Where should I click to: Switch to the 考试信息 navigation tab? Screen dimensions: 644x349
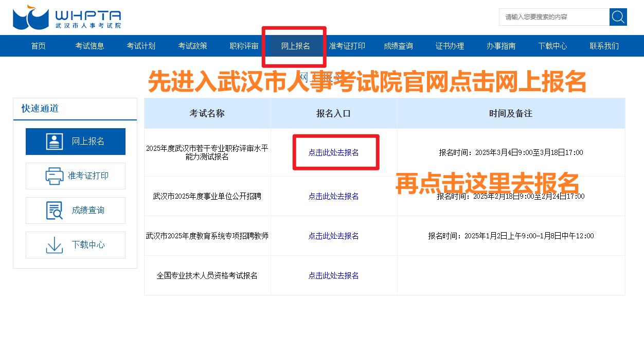click(x=89, y=46)
